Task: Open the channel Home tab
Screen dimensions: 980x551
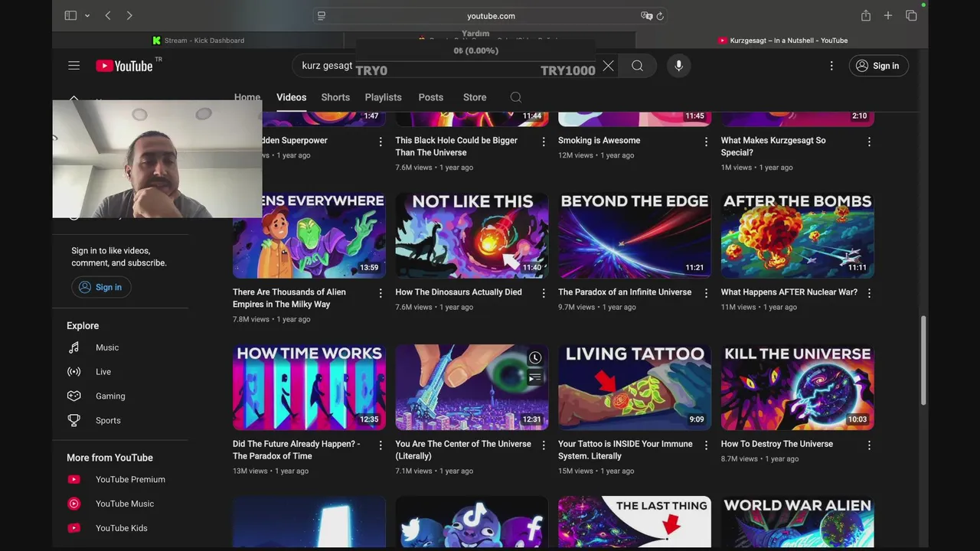Action: click(247, 97)
